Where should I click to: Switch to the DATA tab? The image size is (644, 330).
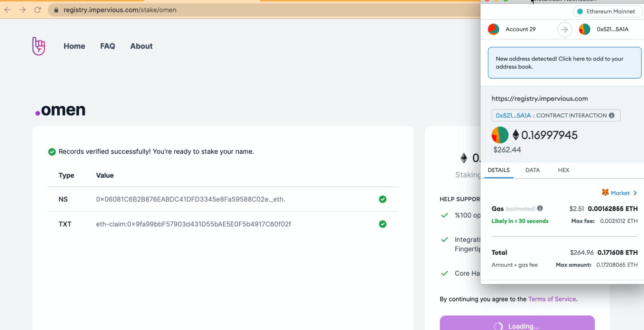pyautogui.click(x=532, y=170)
